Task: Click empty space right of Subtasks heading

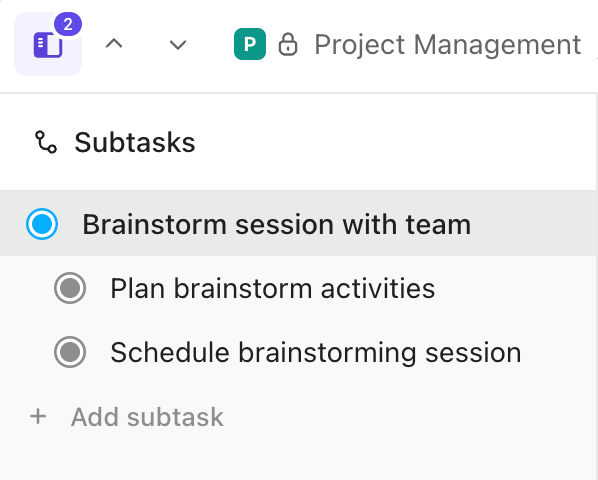Action: tap(393, 142)
